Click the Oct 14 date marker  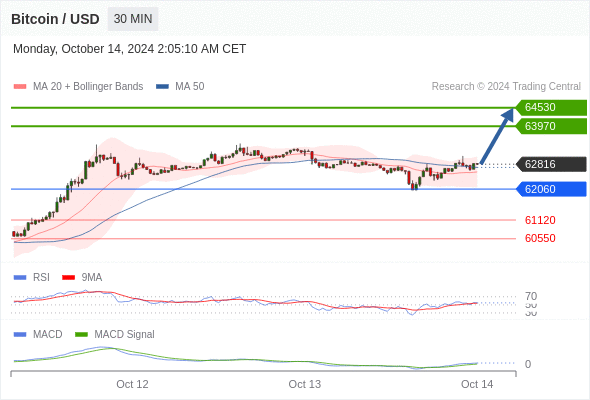tap(477, 384)
